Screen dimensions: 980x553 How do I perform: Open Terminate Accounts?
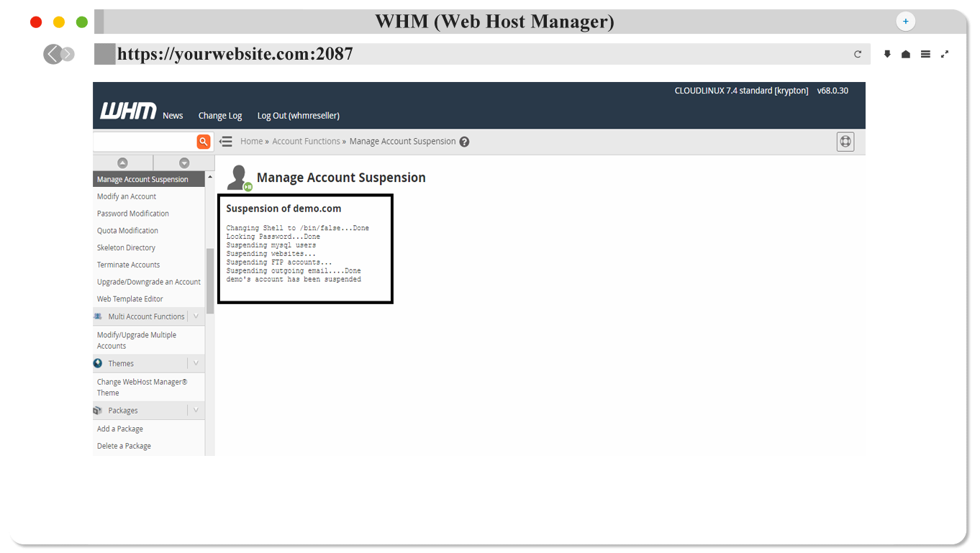pos(128,265)
